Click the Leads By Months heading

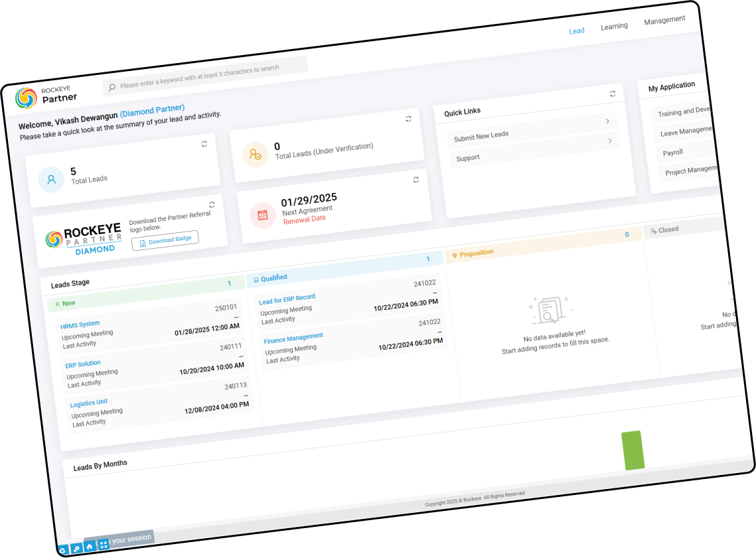100,466
